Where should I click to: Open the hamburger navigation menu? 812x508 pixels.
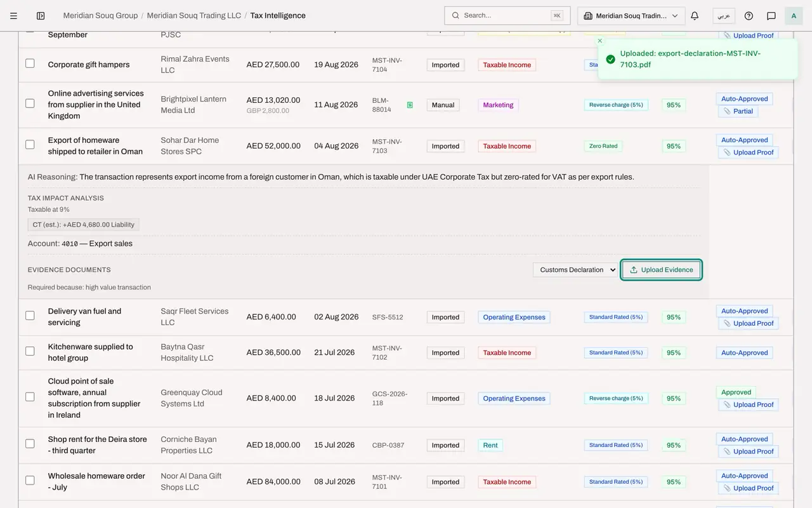tap(13, 16)
